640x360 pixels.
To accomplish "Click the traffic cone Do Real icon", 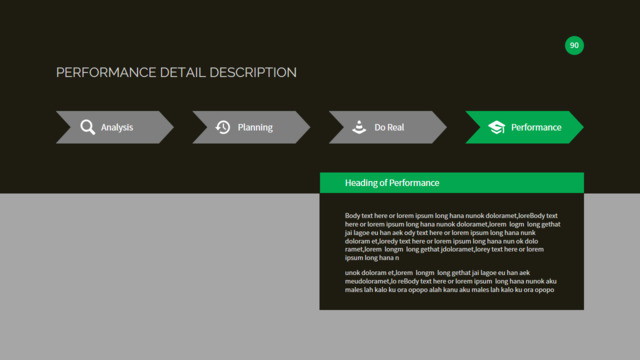I will point(359,127).
